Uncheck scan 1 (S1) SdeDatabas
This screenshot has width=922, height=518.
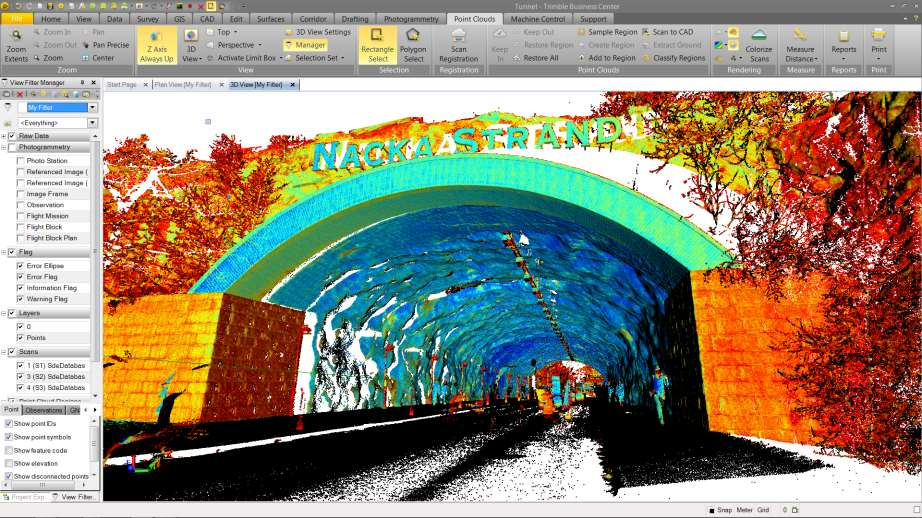coord(21,366)
